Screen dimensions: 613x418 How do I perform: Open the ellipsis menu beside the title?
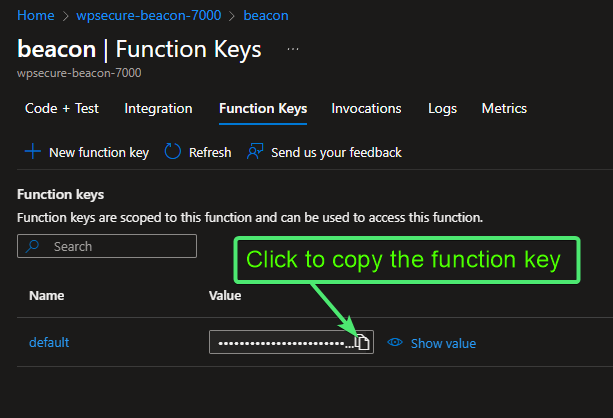292,49
